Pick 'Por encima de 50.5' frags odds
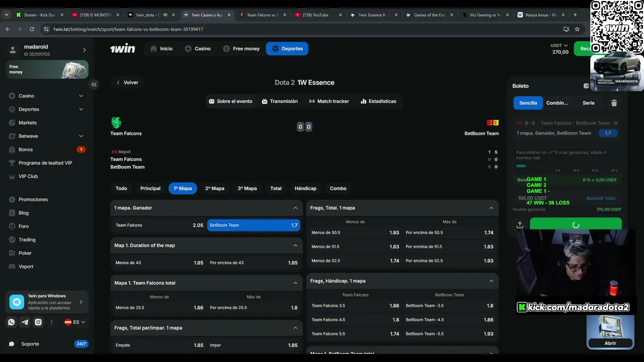644x362 pixels. click(x=449, y=233)
